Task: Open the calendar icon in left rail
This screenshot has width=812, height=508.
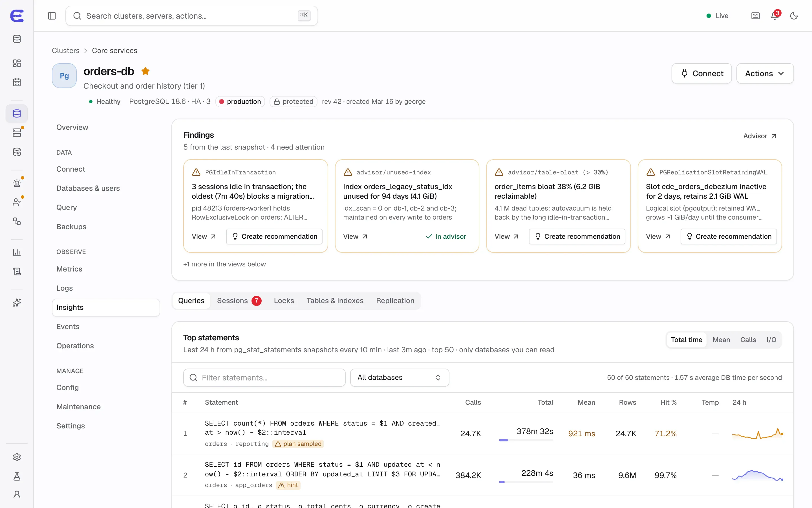Action: 17,82
